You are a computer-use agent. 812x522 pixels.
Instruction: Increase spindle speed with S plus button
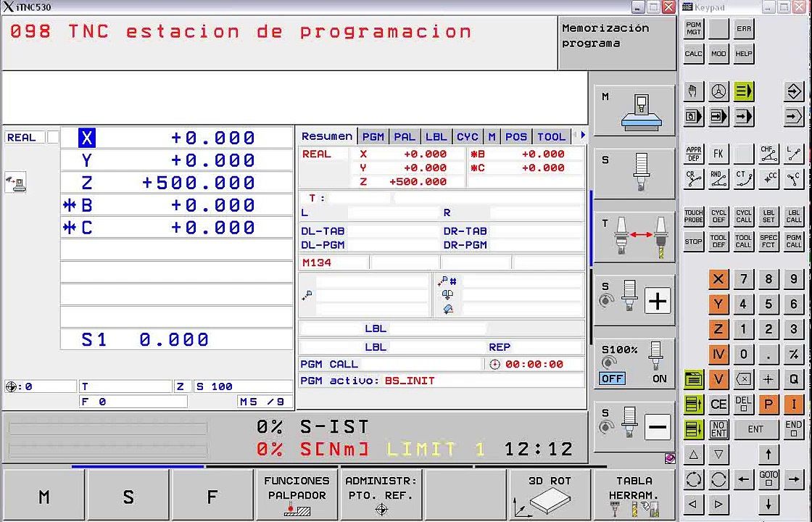pos(657,301)
